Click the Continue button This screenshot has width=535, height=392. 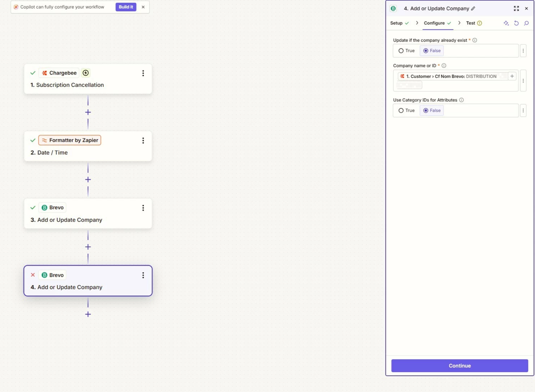(459, 366)
